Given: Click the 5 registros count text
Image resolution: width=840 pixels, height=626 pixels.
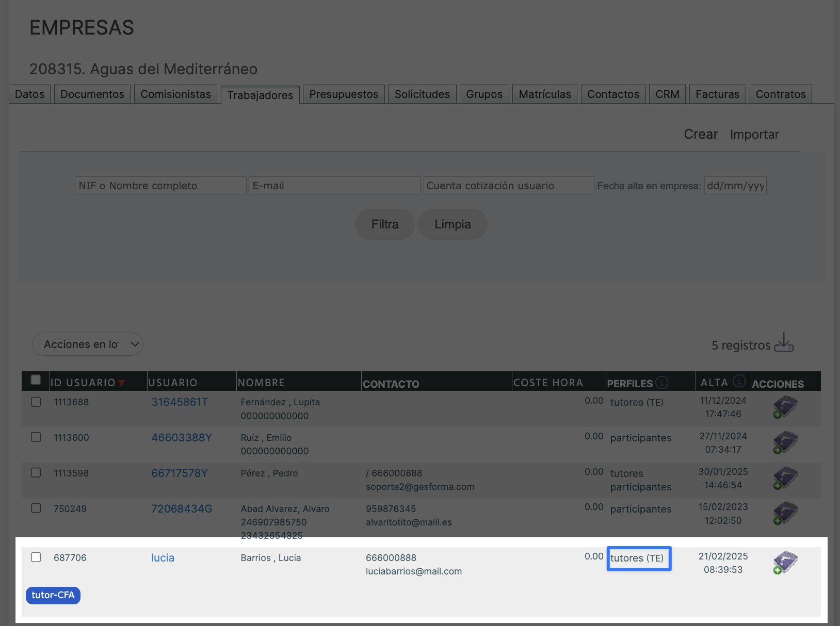Looking at the screenshot, I should point(741,345).
